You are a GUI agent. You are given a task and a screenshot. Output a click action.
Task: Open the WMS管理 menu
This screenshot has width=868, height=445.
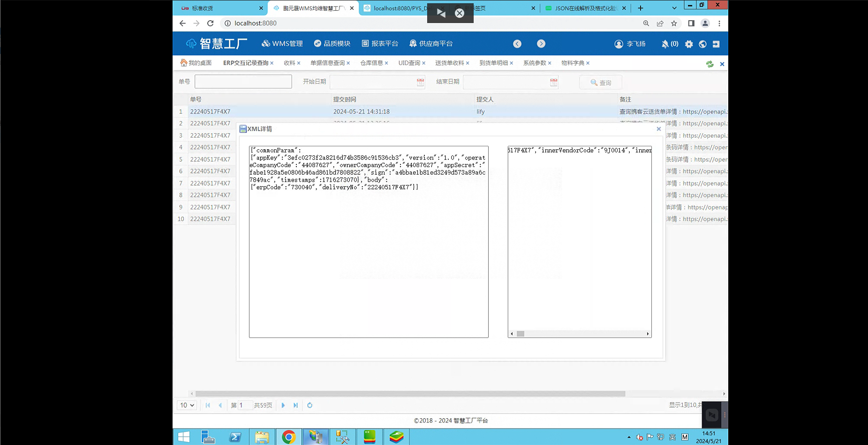pos(282,44)
